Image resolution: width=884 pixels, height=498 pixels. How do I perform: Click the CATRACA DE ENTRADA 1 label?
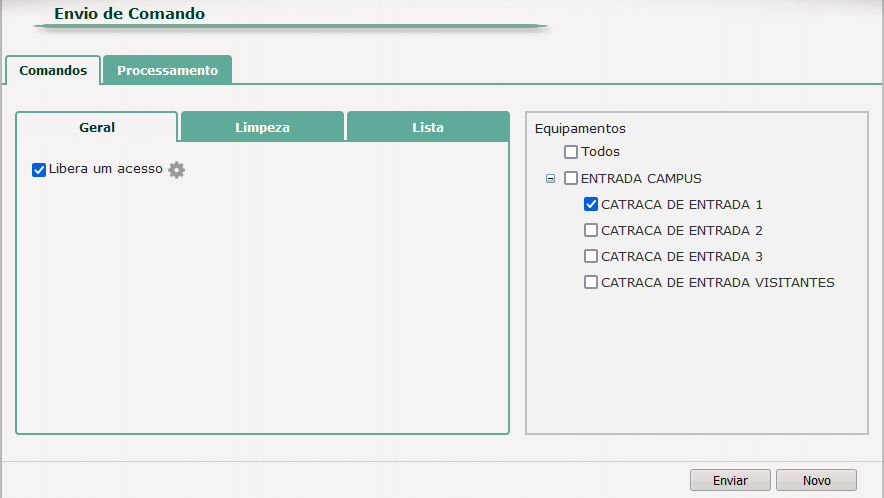point(682,205)
